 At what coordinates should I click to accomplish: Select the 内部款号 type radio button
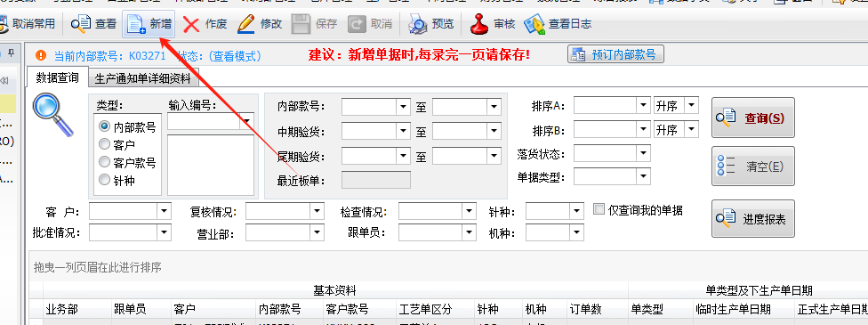[x=103, y=126]
